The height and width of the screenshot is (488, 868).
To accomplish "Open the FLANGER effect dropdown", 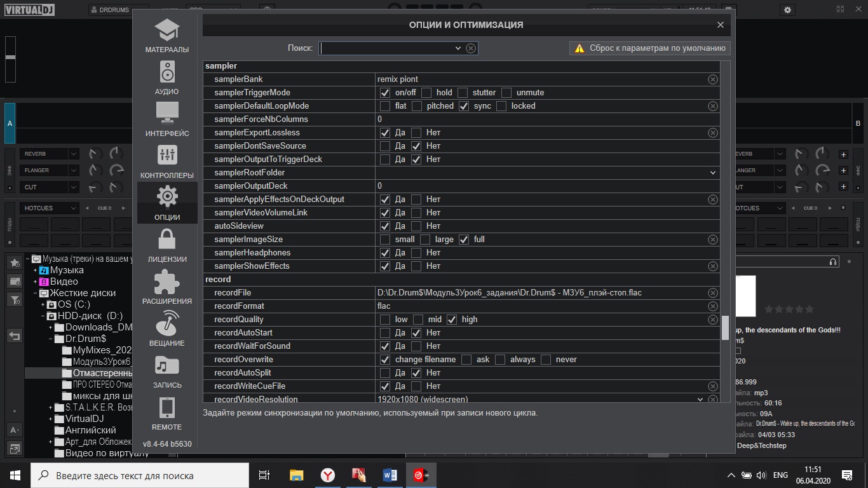I will 74,170.
